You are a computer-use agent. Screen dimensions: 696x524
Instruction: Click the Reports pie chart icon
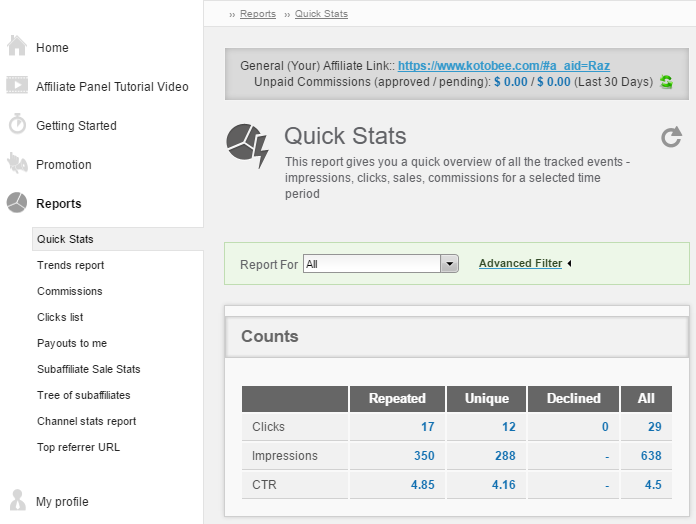[x=17, y=203]
